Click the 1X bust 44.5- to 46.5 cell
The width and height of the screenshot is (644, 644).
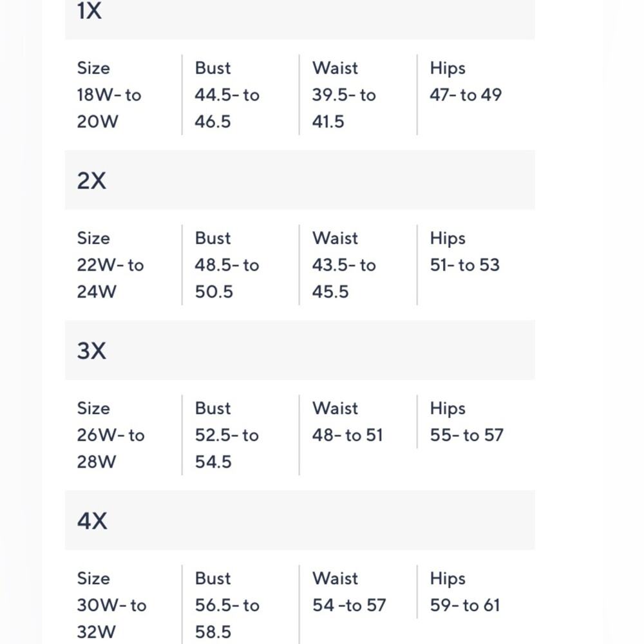[x=227, y=108]
